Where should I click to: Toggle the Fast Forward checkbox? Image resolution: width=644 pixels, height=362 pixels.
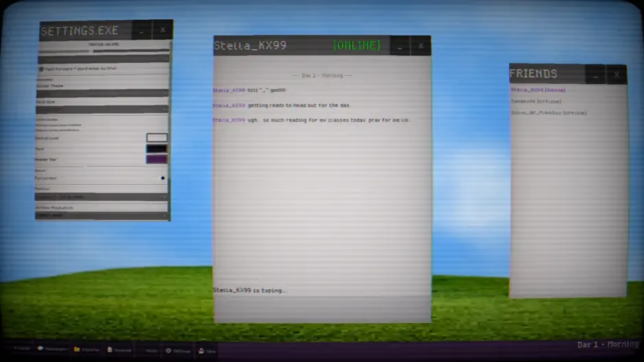coord(41,69)
